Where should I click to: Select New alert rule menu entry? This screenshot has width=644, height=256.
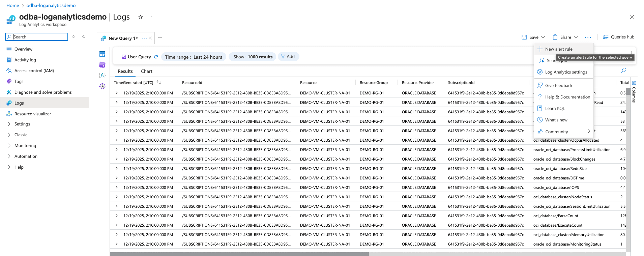[563, 49]
